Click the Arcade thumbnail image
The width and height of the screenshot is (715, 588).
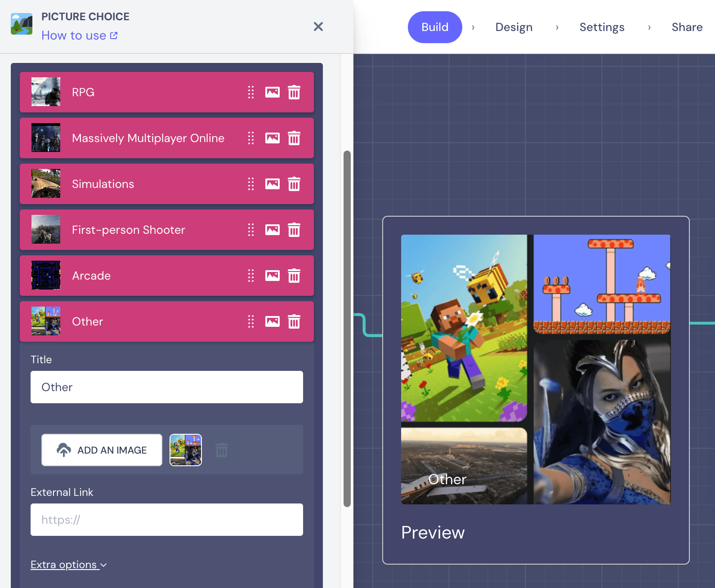coord(46,275)
